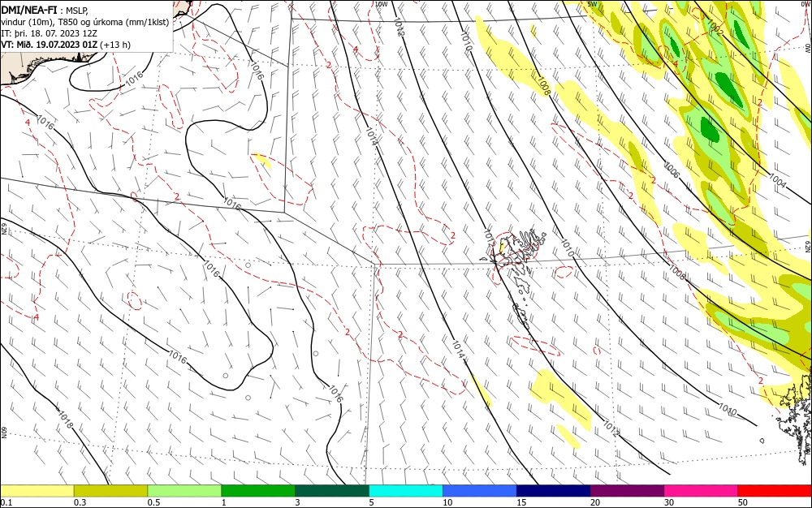Click the '1004' isobar label
The height and width of the screenshot is (508, 812).
[777, 180]
